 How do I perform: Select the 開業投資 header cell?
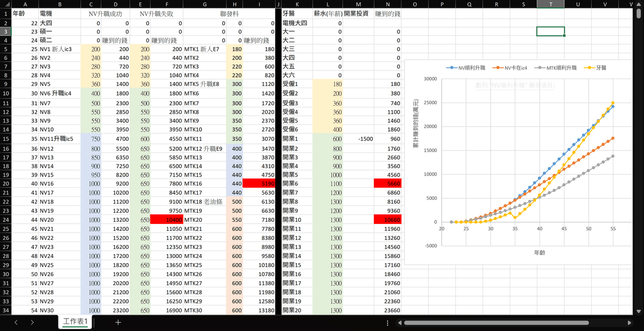(x=358, y=14)
